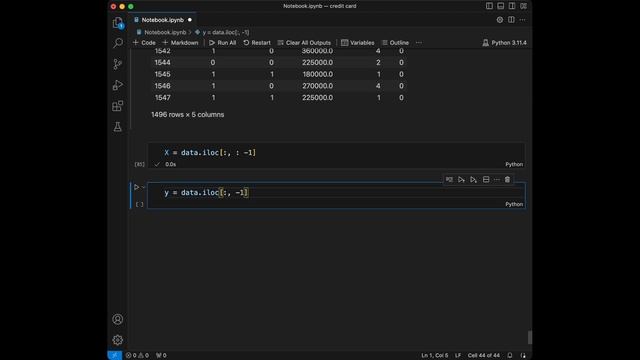Viewport: 640px width, 360px height.
Task: Click Cell 44 of 44 status entry
Action: (x=484, y=355)
